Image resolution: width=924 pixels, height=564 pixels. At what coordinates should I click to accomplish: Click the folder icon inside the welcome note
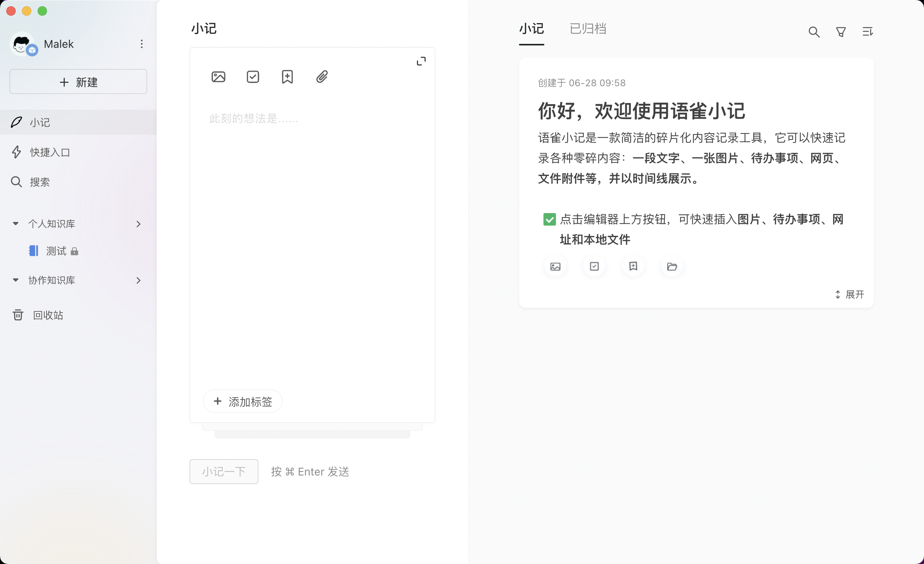[x=672, y=266]
